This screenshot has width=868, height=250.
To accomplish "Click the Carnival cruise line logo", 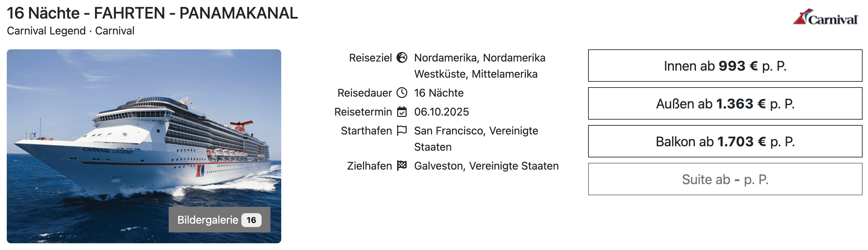I will pos(825,17).
